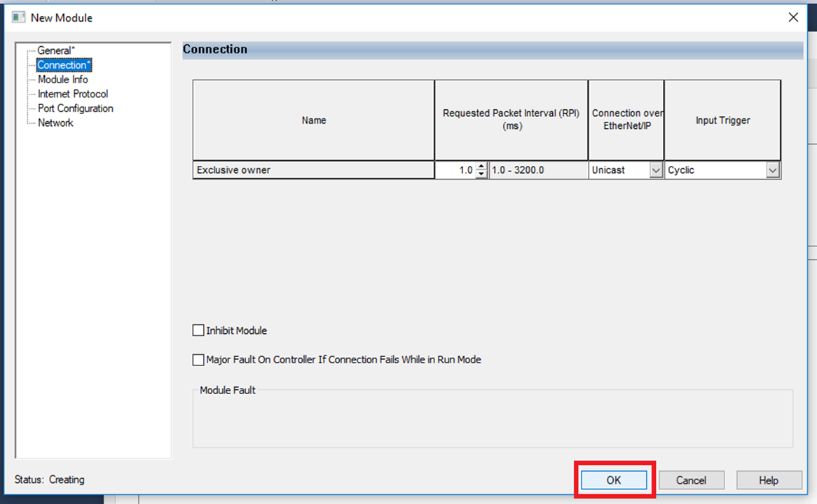Click the New Module window title icon
The image size is (817, 504).
click(x=19, y=17)
